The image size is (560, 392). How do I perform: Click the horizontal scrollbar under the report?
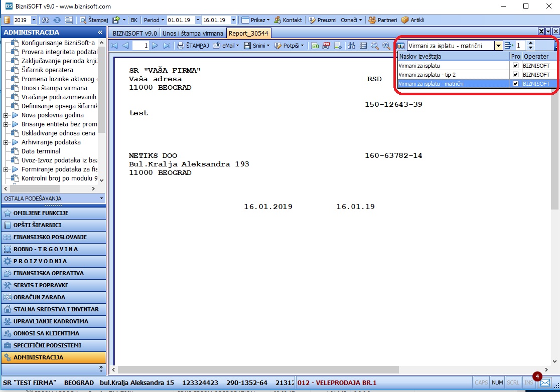(258, 369)
